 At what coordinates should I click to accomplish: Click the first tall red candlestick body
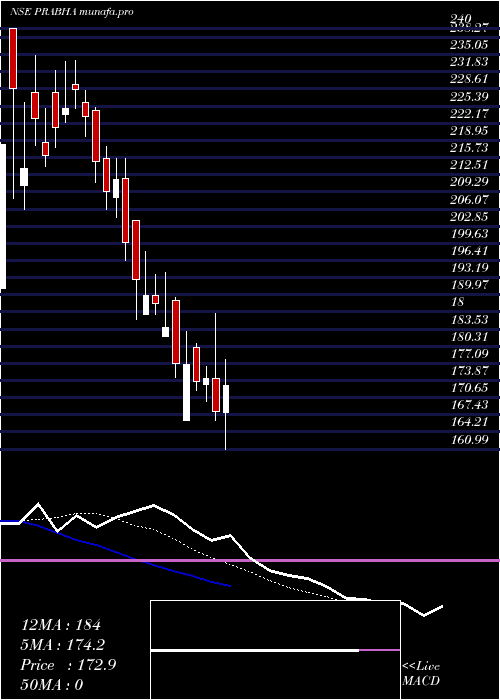pos(13,58)
